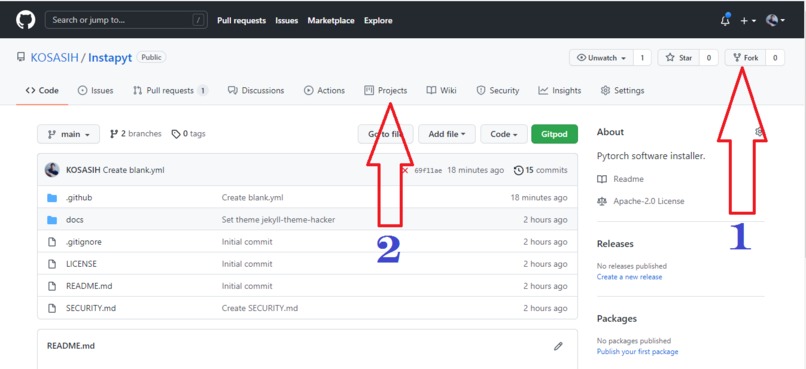Open the user avatar menu
This screenshot has height=369, width=806.
775,20
